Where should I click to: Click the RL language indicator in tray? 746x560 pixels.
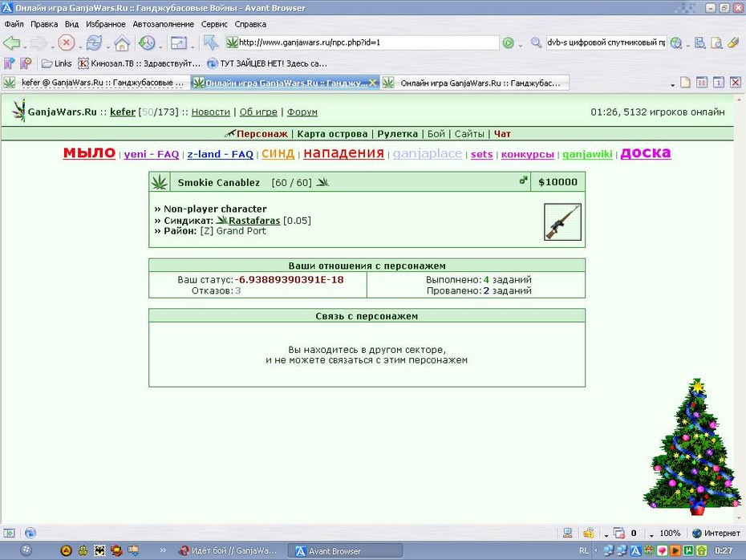[584, 551]
